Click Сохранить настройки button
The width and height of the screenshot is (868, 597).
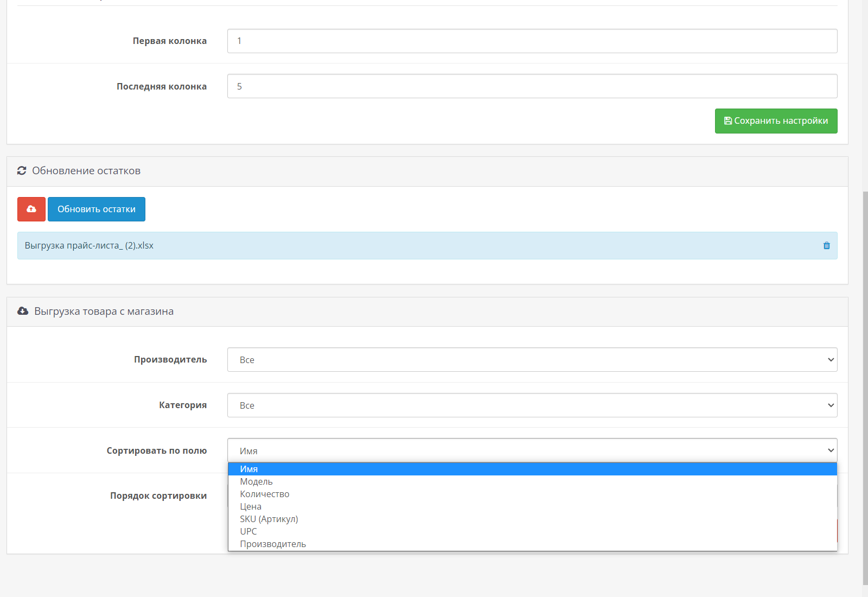pos(776,120)
